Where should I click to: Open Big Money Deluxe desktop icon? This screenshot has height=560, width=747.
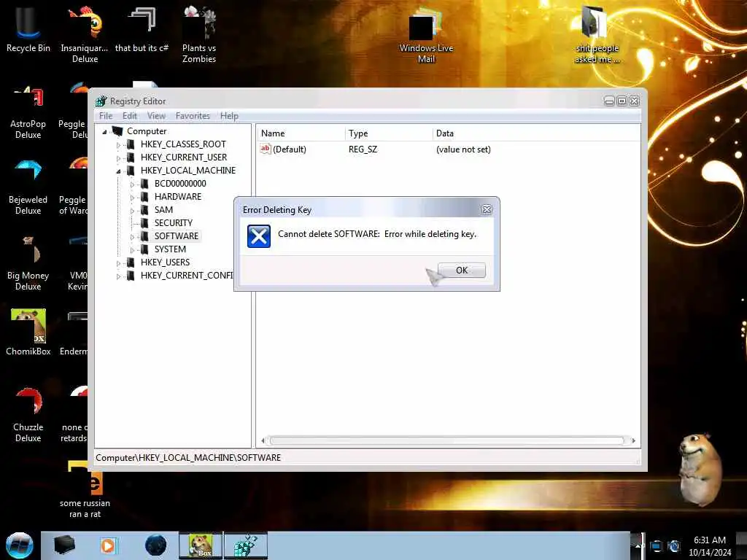click(x=28, y=263)
